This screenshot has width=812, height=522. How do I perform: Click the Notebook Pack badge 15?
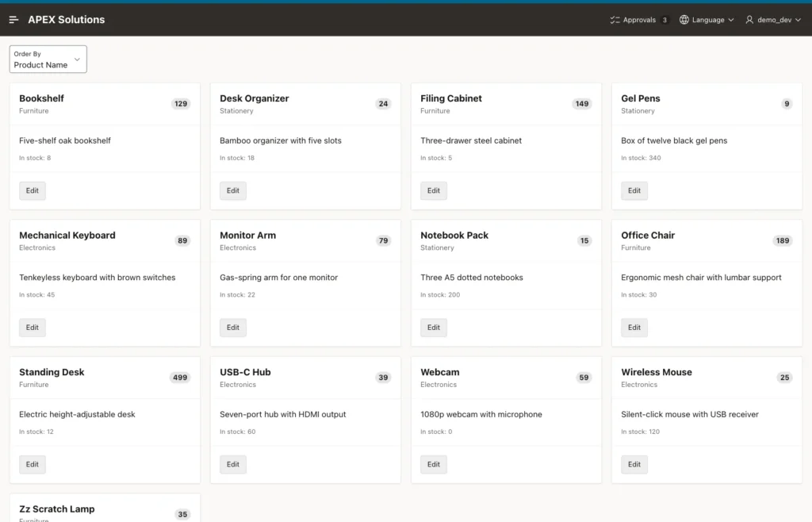pyautogui.click(x=584, y=240)
